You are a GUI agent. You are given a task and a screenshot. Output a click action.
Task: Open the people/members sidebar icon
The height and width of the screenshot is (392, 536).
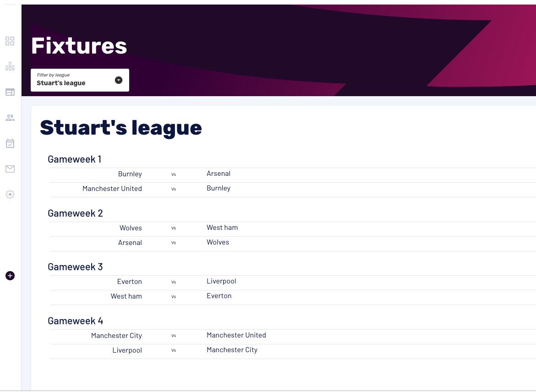tap(10, 118)
